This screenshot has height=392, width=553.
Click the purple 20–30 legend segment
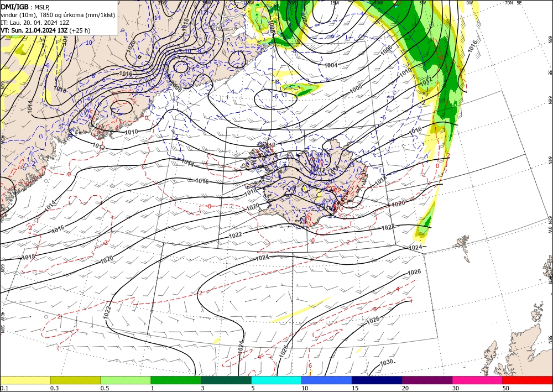click(427, 380)
